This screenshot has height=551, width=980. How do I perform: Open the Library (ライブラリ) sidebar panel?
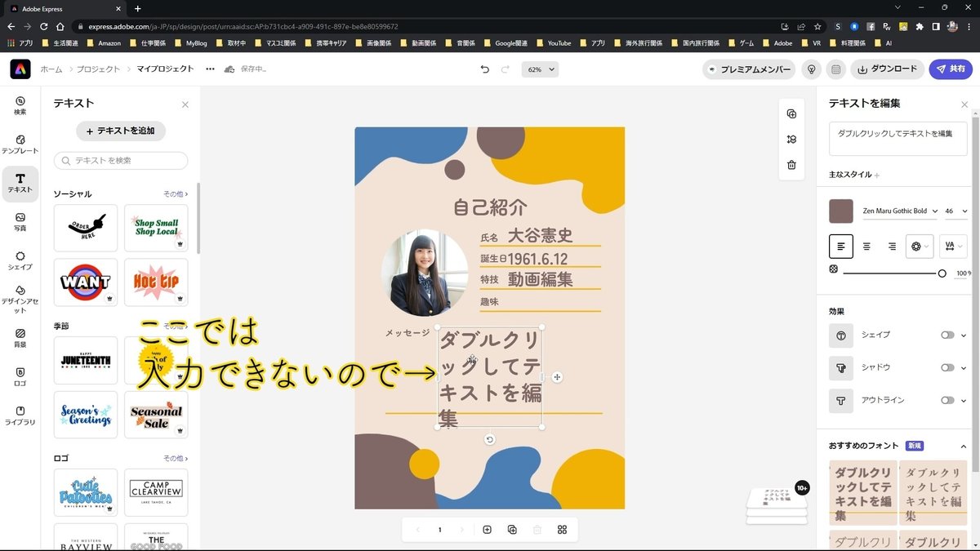(20, 415)
